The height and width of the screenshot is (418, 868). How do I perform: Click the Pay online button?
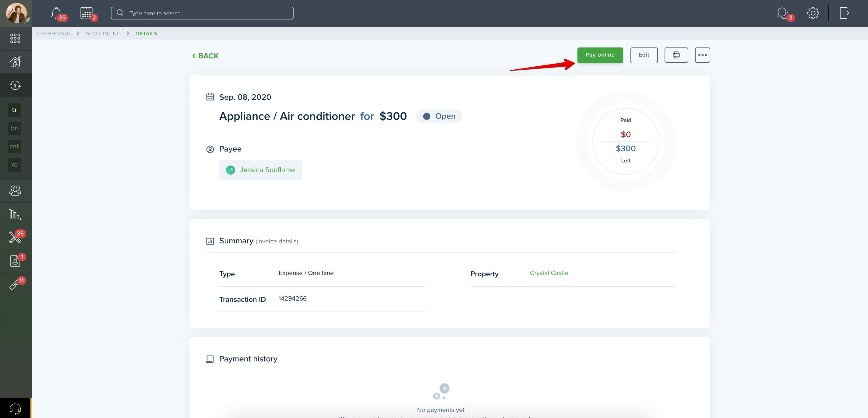click(600, 55)
